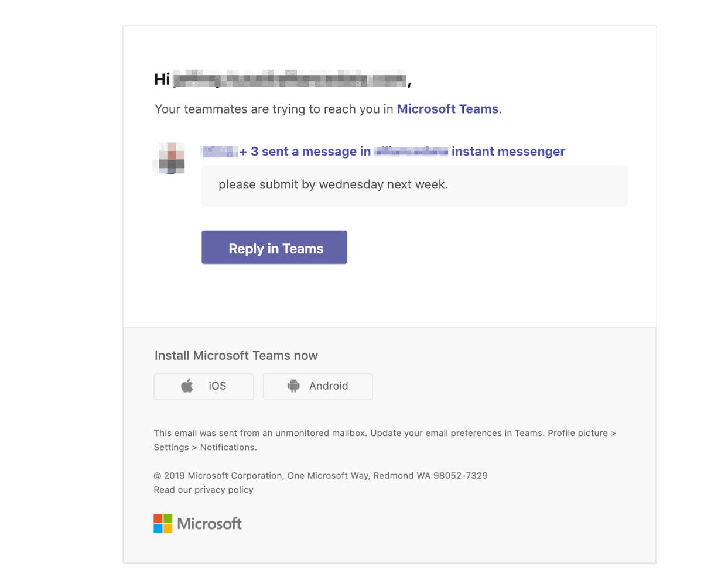The width and height of the screenshot is (728, 577).
Task: Select the Android install option
Action: click(317, 386)
